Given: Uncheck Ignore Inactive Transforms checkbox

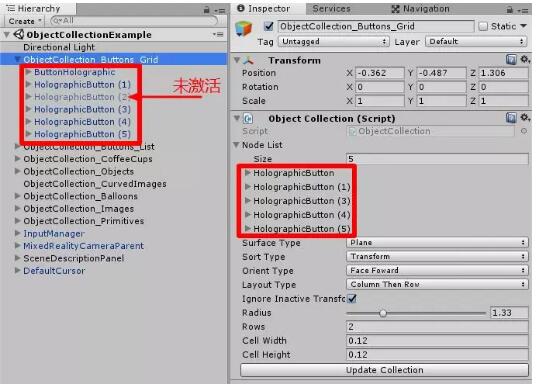Looking at the screenshot, I should tap(352, 298).
